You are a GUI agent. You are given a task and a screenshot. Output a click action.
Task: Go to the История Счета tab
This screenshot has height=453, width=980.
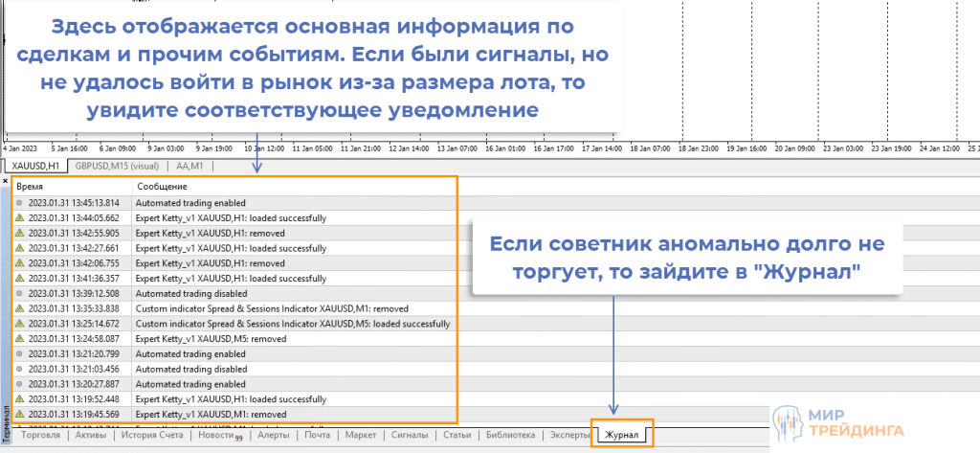151,436
